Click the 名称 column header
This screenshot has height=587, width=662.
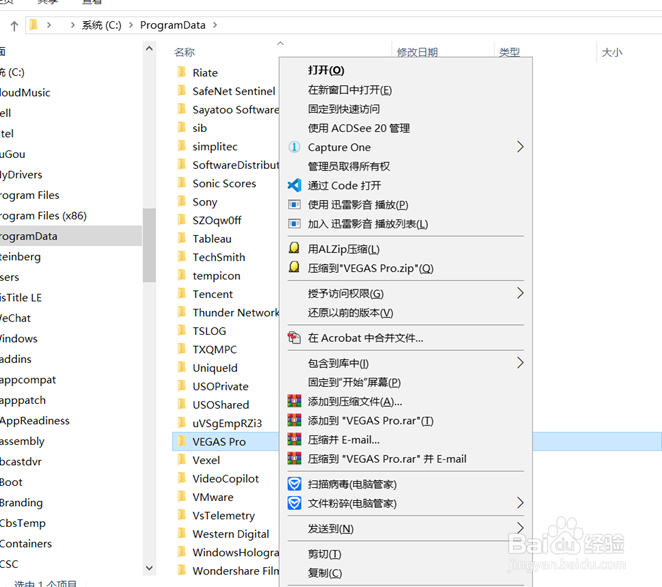click(184, 52)
